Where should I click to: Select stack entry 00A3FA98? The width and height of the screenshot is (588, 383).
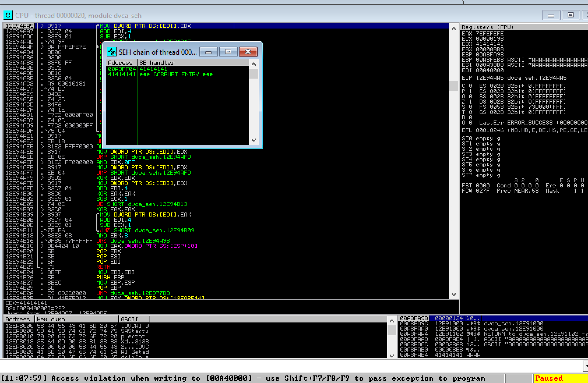tap(493, 318)
